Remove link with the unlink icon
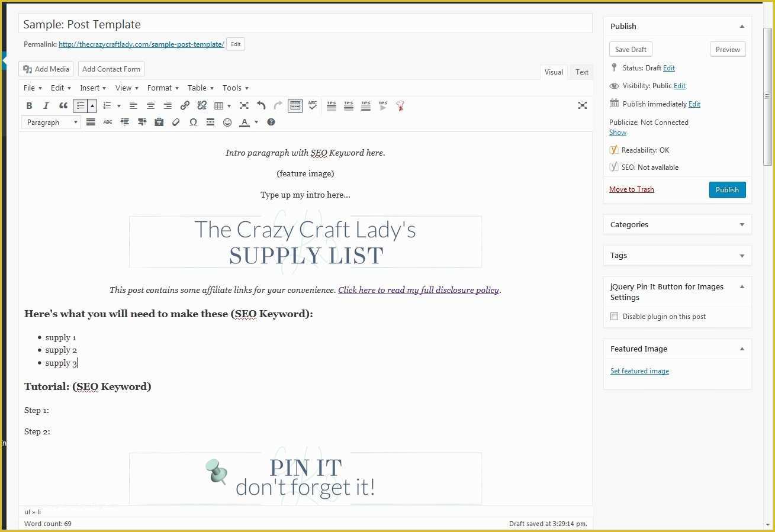 pyautogui.click(x=202, y=105)
